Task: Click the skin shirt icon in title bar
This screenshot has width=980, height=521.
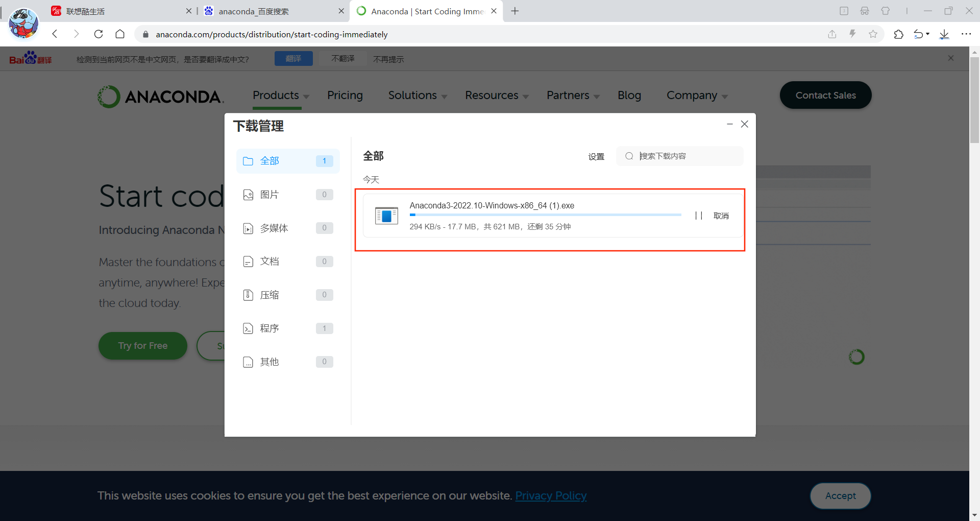Action: [x=886, y=11]
